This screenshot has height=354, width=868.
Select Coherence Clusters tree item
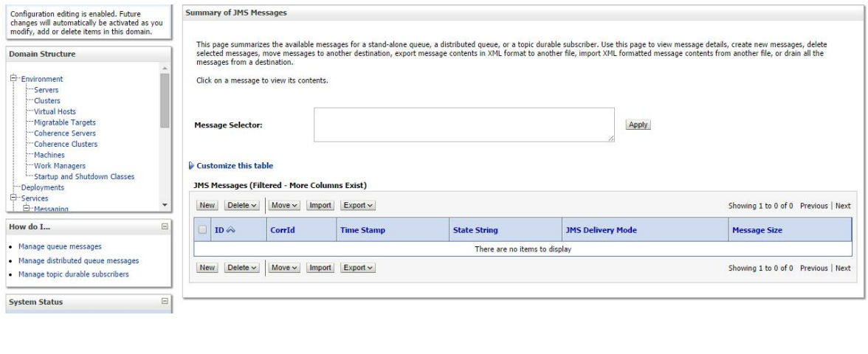pos(65,144)
